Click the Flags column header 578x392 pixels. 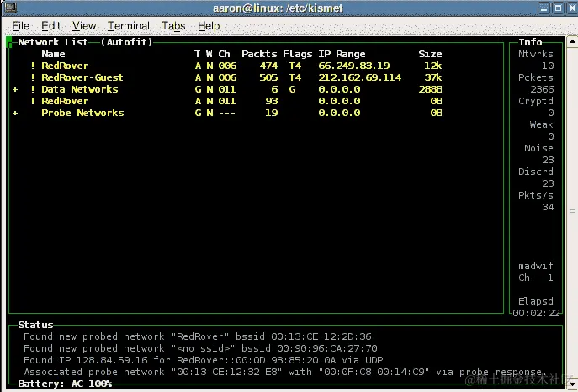click(x=298, y=54)
